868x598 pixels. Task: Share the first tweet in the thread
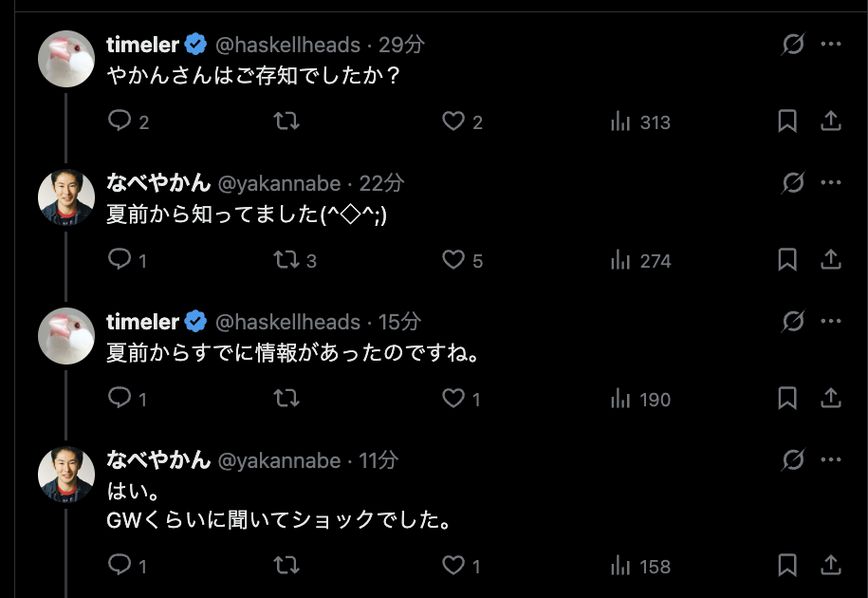tap(830, 121)
